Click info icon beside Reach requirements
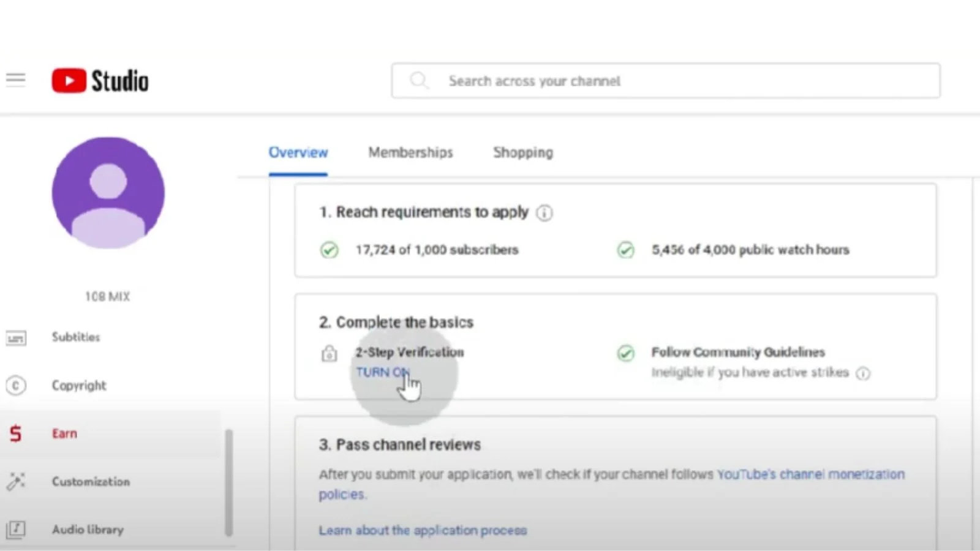 [x=544, y=213]
